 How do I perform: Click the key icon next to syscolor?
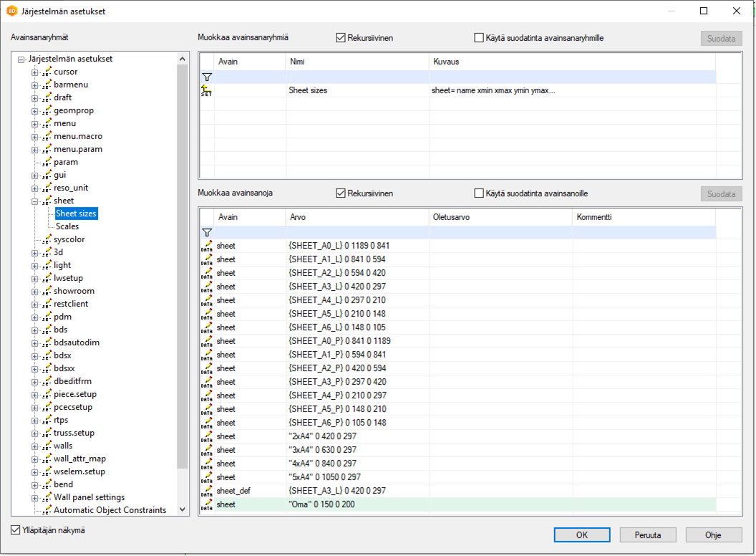pos(47,239)
